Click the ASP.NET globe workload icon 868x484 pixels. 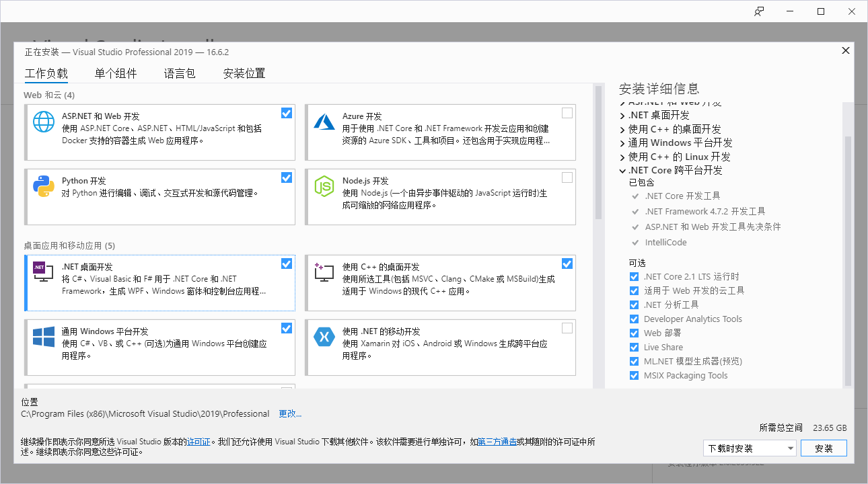tap(44, 122)
